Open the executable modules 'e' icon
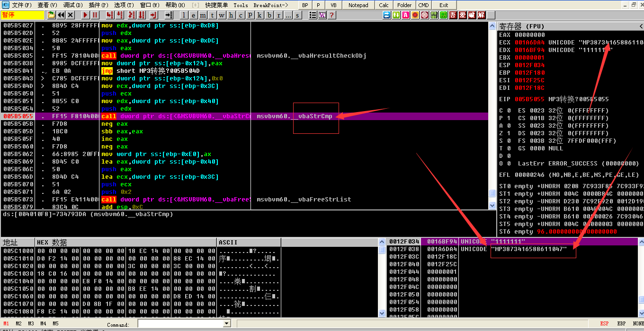 pos(193,15)
